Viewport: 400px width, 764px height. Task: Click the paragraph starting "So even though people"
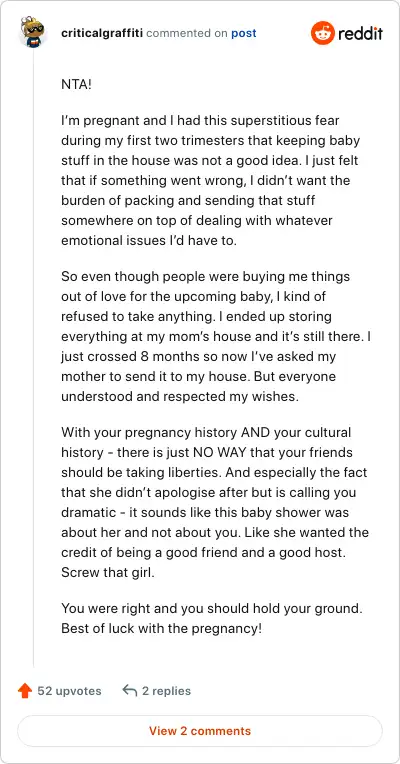[x=216, y=336]
